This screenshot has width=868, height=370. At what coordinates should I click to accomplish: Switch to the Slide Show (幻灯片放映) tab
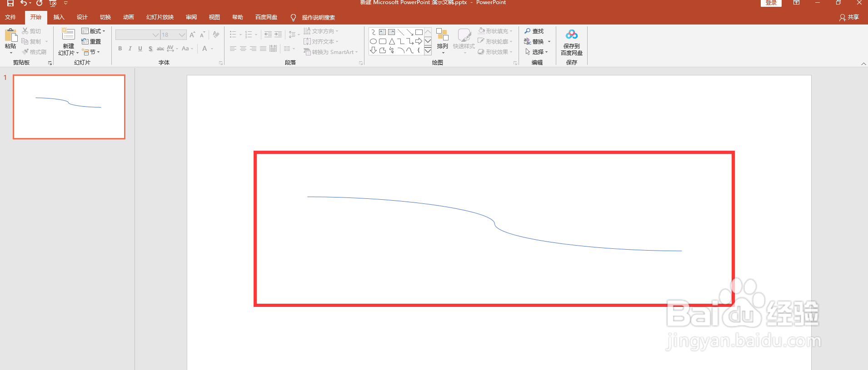(x=160, y=17)
